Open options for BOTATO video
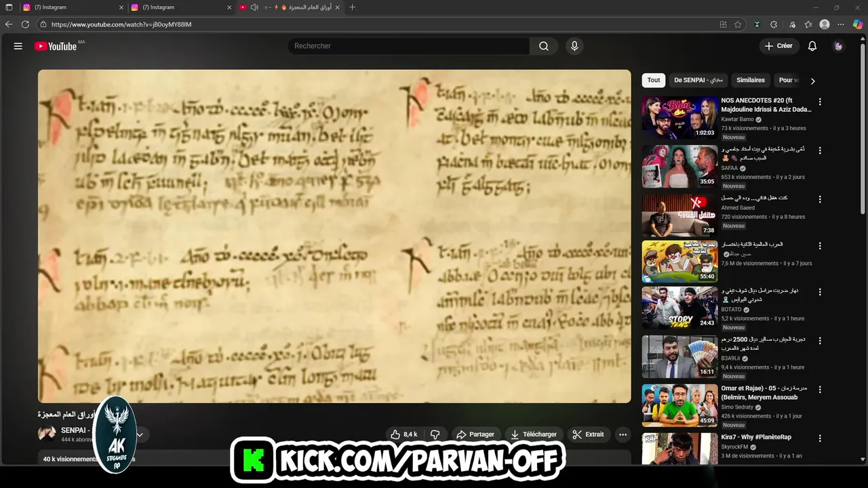The image size is (868, 488). coord(820,292)
